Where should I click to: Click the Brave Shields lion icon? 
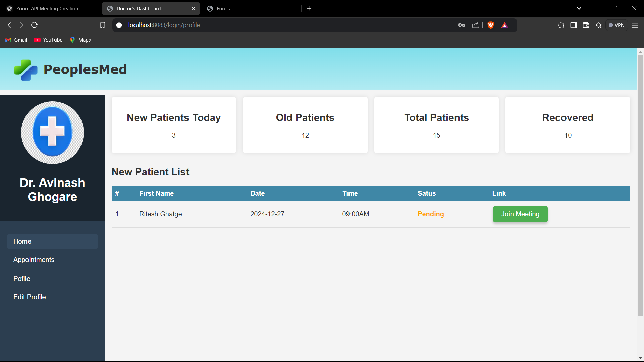click(491, 25)
